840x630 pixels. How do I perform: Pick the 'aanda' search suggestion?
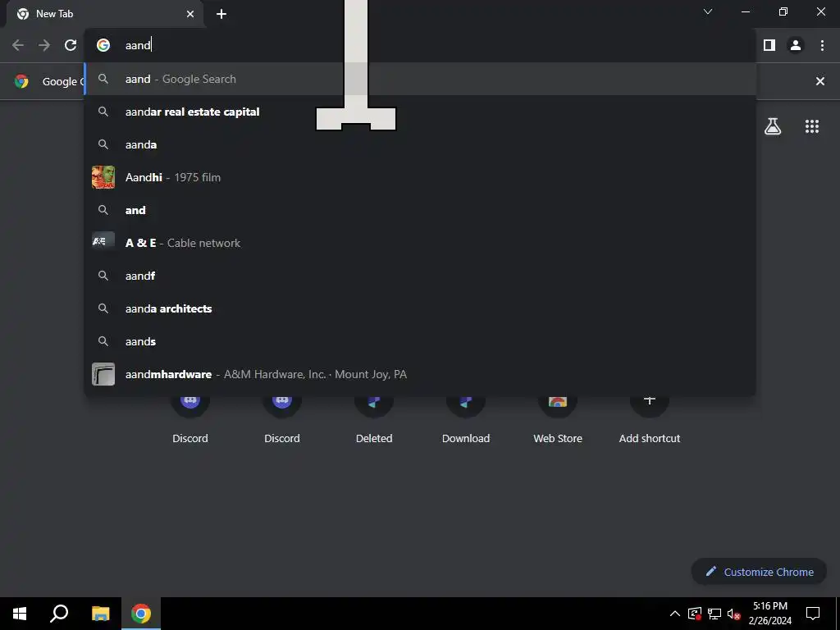click(421, 144)
